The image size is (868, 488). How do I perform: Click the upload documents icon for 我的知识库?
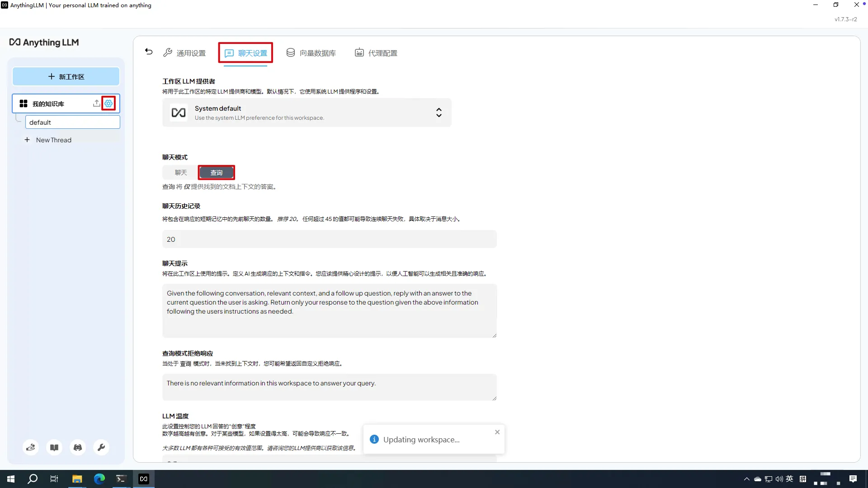tap(96, 103)
